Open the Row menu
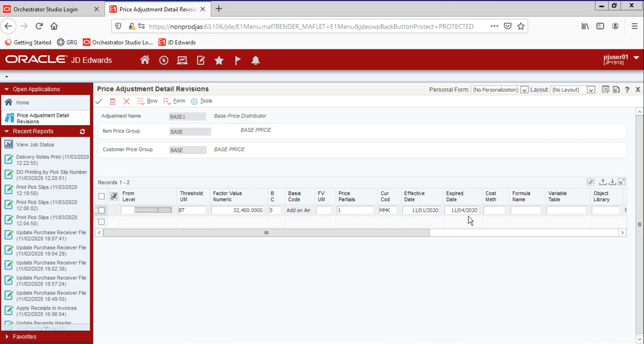644x344 pixels. point(147,101)
